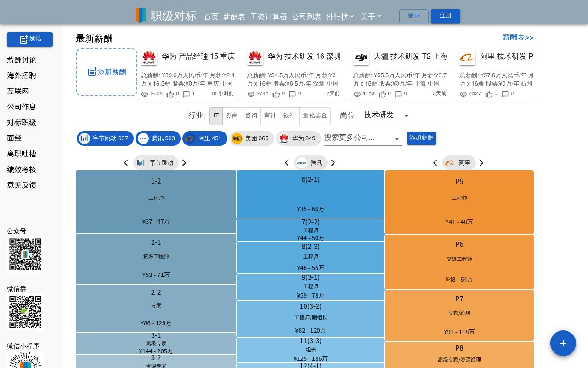Screen dimensions: 588x368
Task: Like the 华为 产品经理 15 重庆 post
Action: coord(170,94)
